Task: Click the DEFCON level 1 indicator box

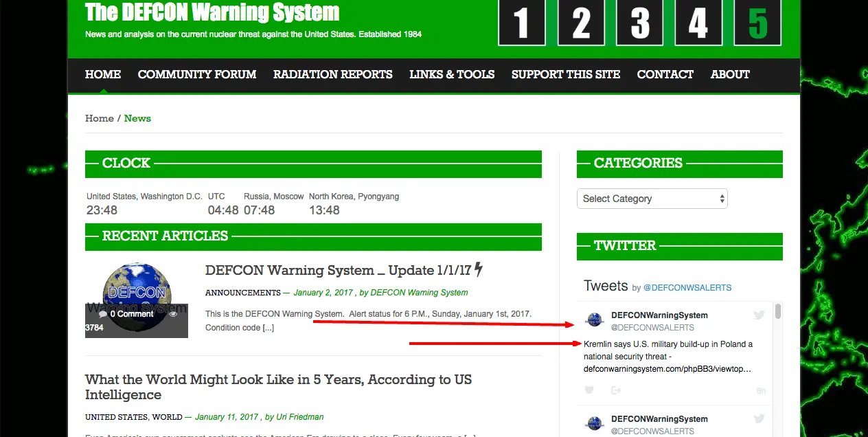Action: (521, 23)
